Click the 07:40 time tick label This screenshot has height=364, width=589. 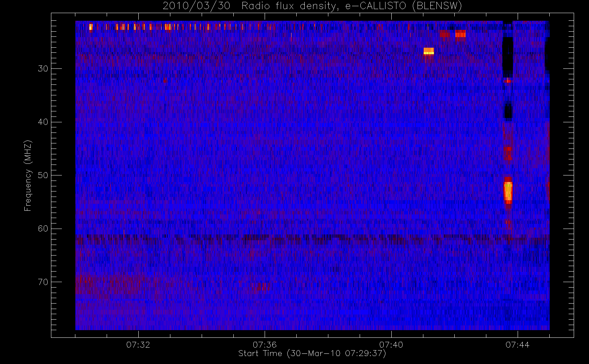391,345
